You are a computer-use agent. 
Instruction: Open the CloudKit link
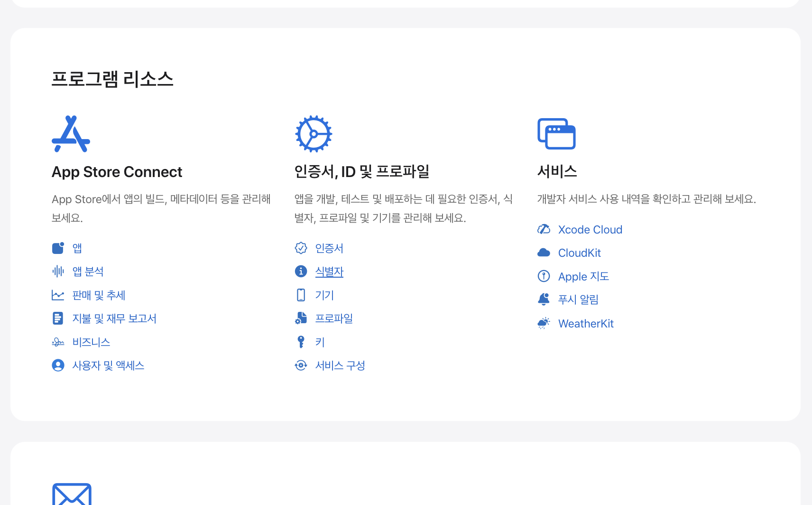[x=579, y=252]
